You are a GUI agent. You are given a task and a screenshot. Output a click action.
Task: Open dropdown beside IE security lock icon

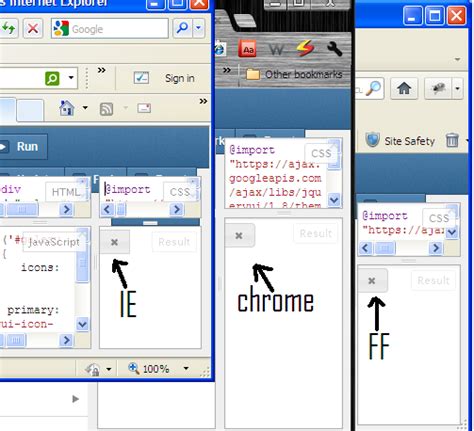click(x=109, y=369)
